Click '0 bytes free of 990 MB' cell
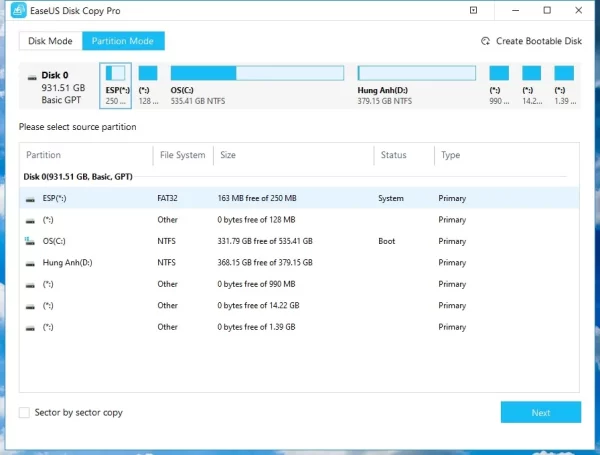600x455 pixels. 256,284
